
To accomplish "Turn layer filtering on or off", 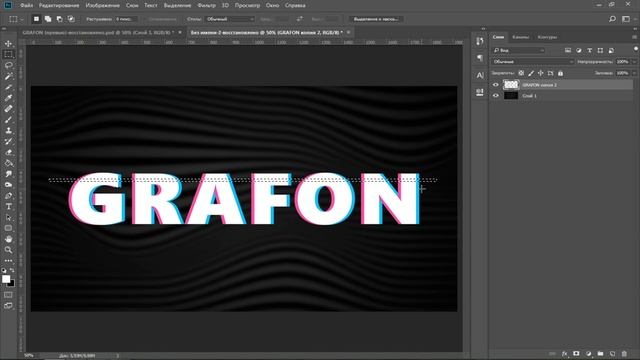I will click(x=636, y=49).
